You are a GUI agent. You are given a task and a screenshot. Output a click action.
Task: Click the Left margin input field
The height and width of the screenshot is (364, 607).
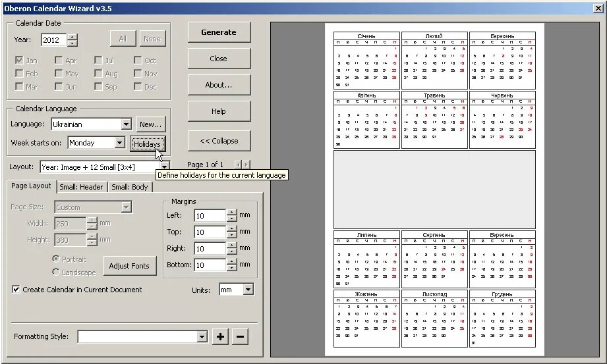[x=210, y=215]
